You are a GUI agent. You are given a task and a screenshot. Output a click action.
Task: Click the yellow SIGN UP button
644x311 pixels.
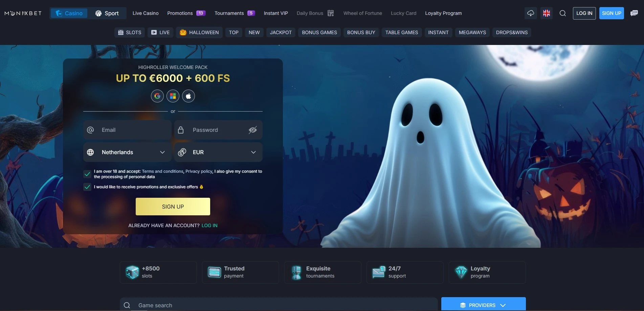173,206
